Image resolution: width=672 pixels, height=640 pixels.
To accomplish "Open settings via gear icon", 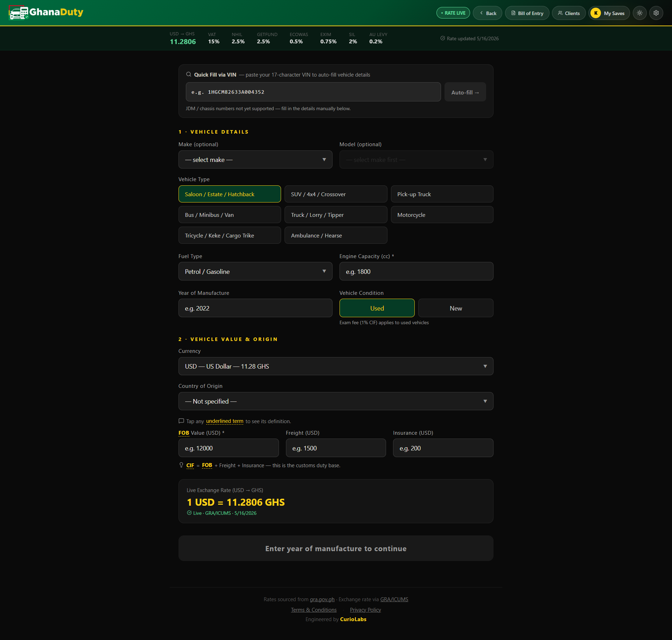I will click(x=656, y=13).
